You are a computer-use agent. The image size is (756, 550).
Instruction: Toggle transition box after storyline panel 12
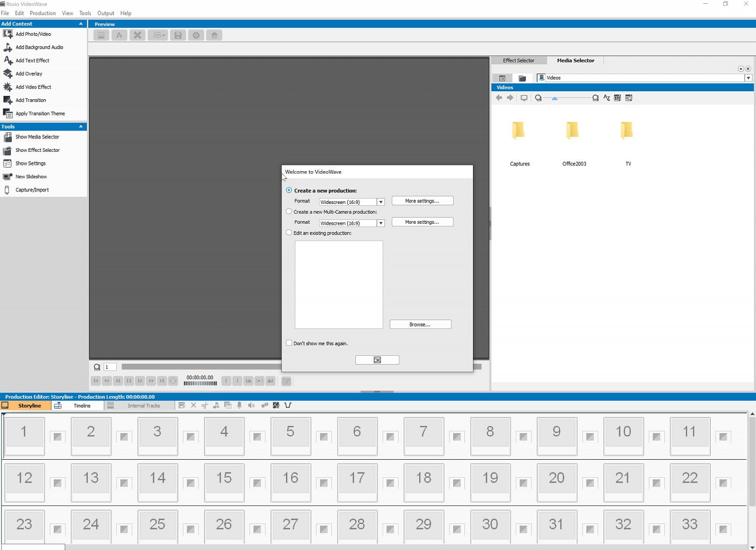point(57,483)
